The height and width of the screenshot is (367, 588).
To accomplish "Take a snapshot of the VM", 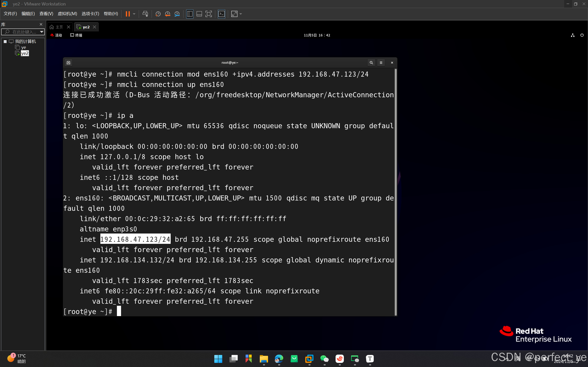I will [x=158, y=14].
